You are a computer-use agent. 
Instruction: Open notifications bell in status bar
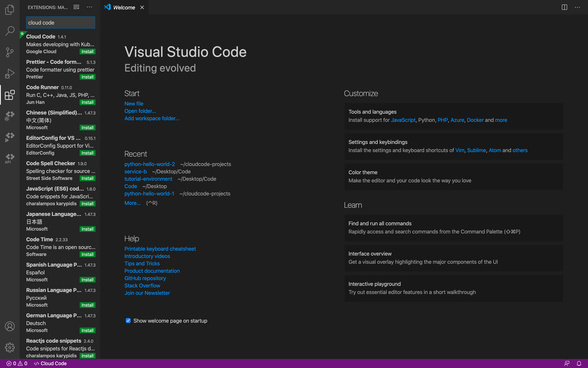(x=579, y=363)
